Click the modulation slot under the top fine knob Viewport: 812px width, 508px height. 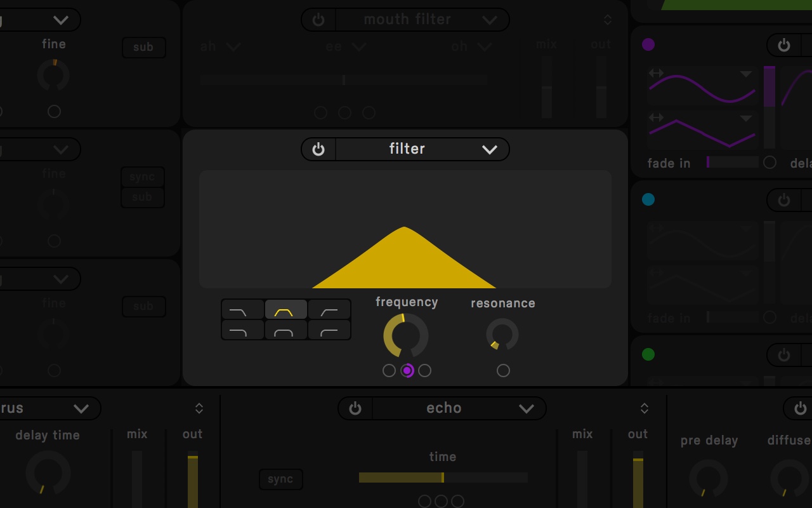(54, 111)
